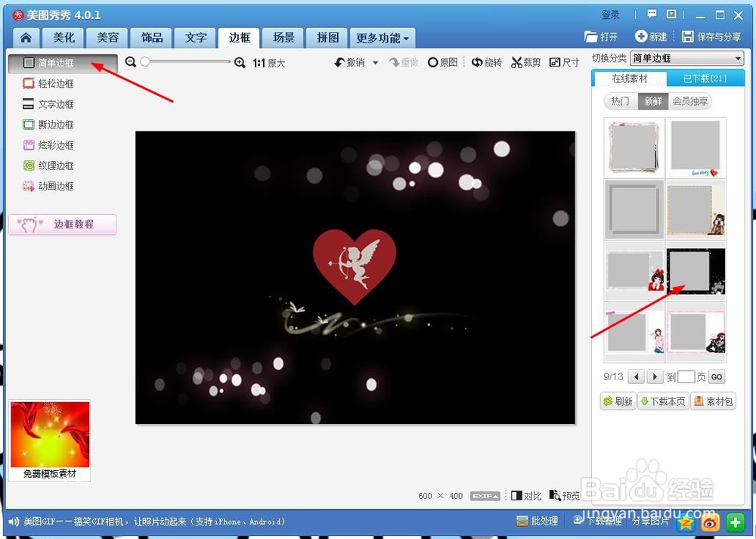
Task: Select 炫彩边框 category
Action: pos(48,145)
